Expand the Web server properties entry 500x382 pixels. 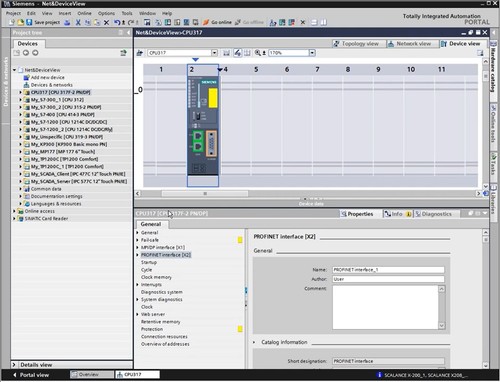pyautogui.click(x=137, y=314)
